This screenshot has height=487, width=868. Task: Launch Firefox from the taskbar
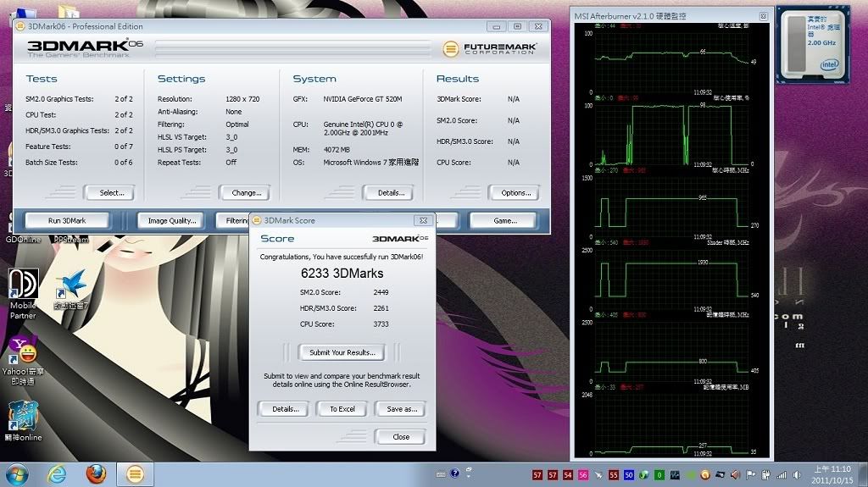tap(96, 474)
